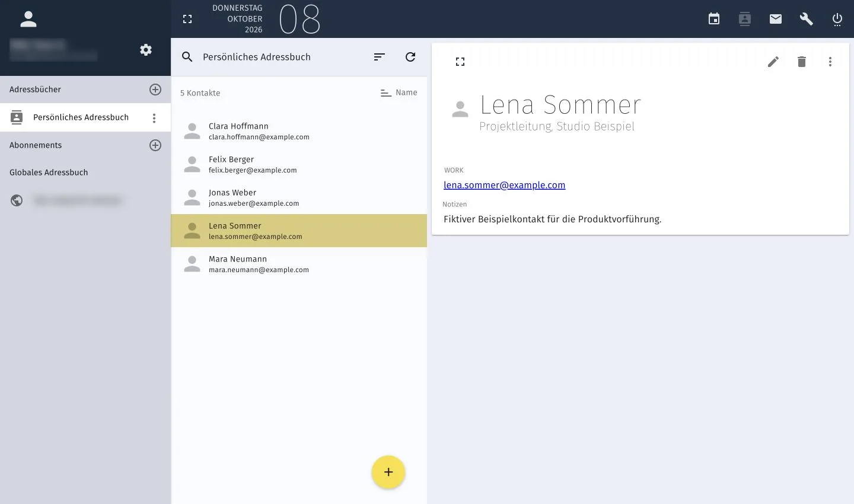Add a new subscription under Abonnements
Screen dimensions: 854x504
click(155, 145)
